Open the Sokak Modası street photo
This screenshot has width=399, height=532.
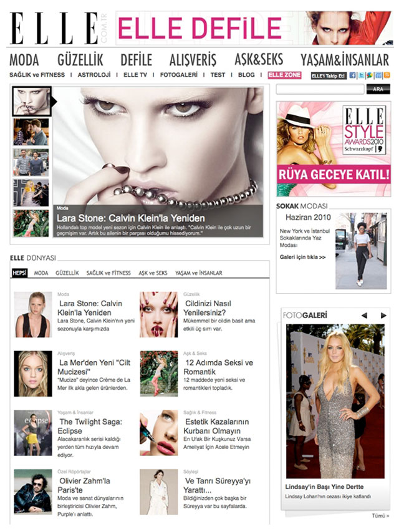(361, 251)
